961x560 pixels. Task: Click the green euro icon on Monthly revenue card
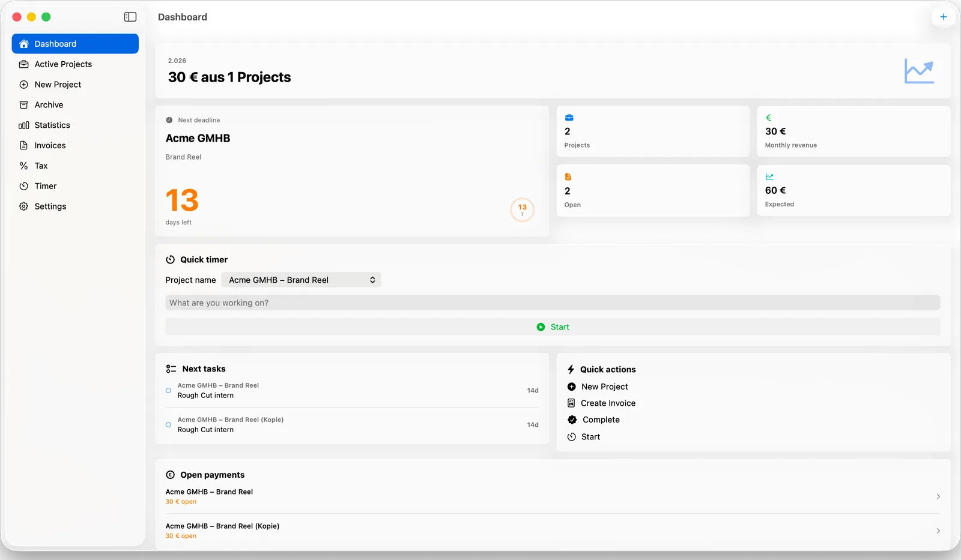point(768,118)
